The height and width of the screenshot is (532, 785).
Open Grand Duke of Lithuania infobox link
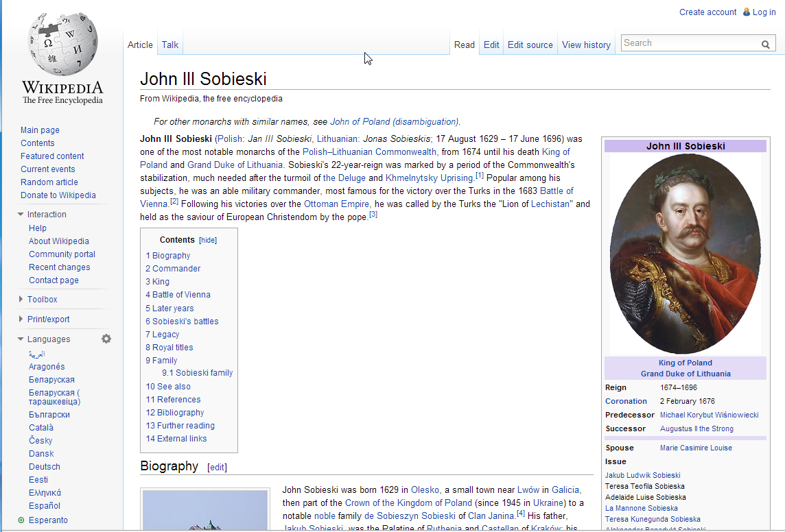(x=686, y=374)
